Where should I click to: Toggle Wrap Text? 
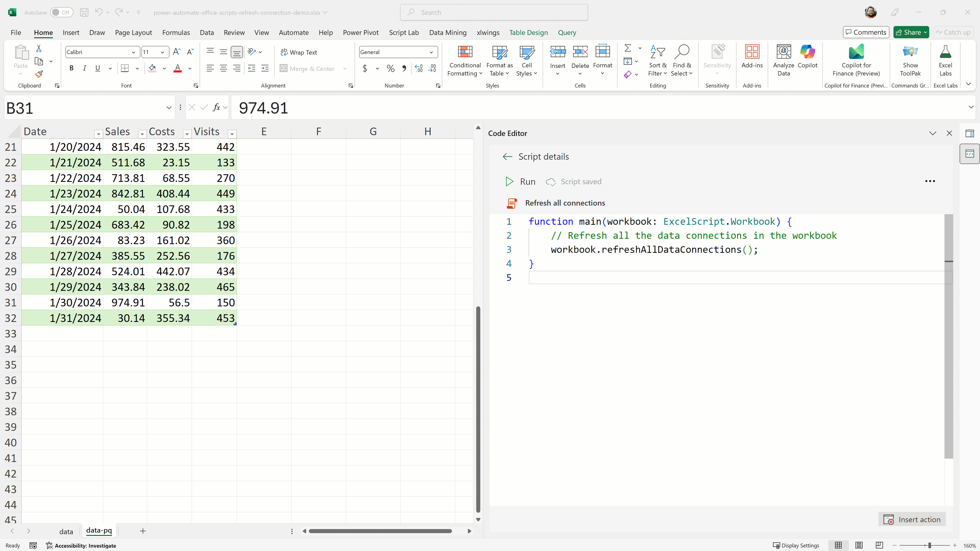click(x=299, y=52)
